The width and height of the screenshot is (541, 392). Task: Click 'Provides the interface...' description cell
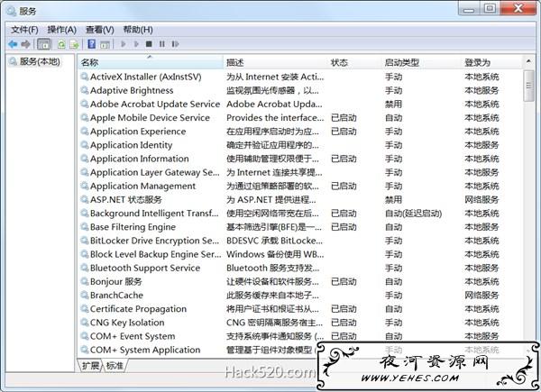click(x=275, y=117)
